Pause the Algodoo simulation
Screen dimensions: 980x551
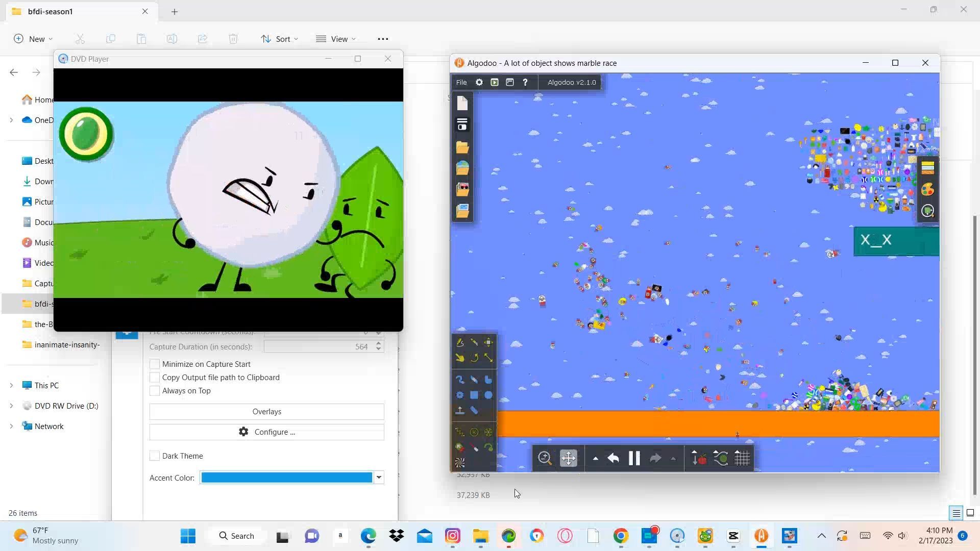point(634,458)
